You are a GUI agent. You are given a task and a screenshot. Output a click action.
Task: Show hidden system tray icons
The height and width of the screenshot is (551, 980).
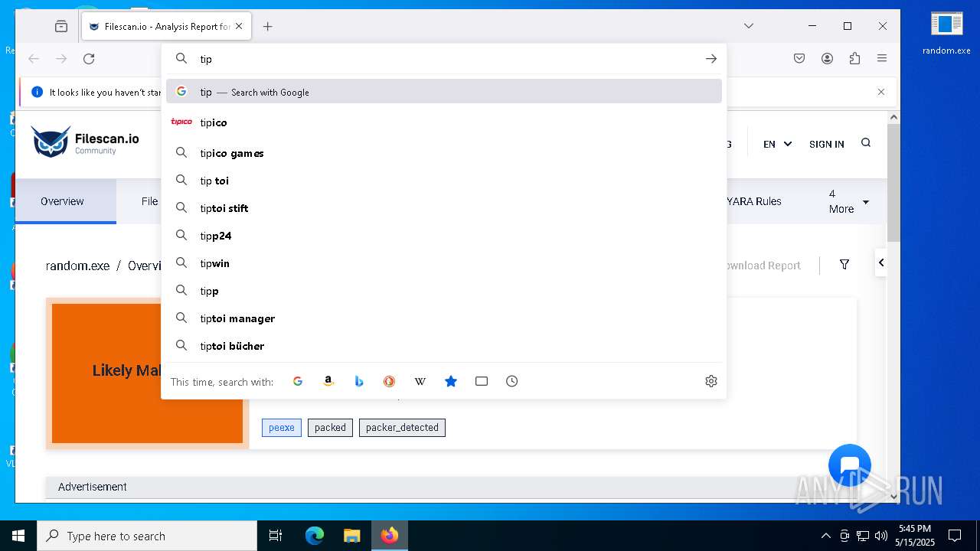click(825, 536)
